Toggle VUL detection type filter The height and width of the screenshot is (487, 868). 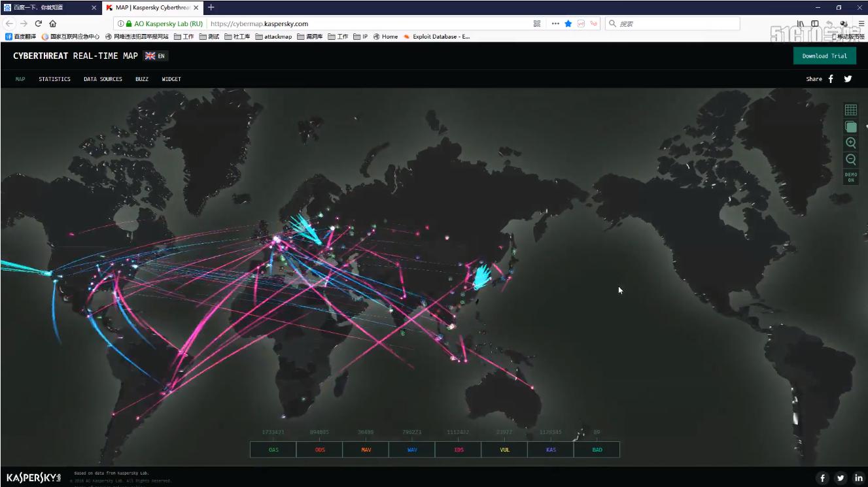coord(504,450)
